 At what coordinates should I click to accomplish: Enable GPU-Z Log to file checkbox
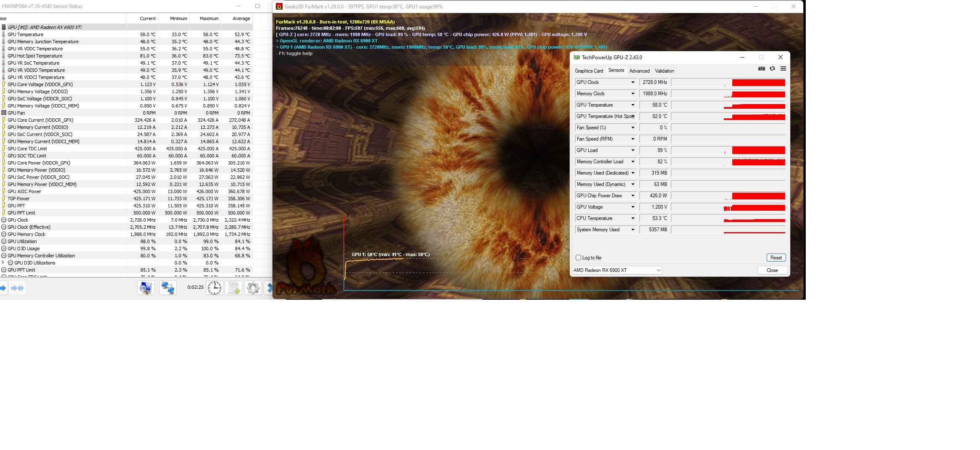pos(579,258)
